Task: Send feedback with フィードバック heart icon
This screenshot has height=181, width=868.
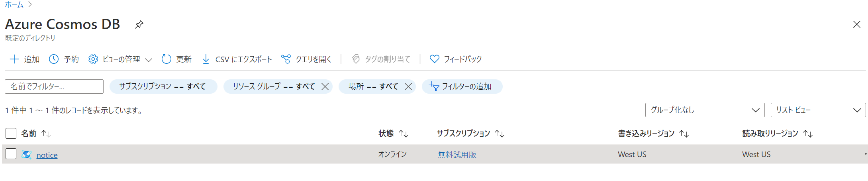Action: [434, 59]
